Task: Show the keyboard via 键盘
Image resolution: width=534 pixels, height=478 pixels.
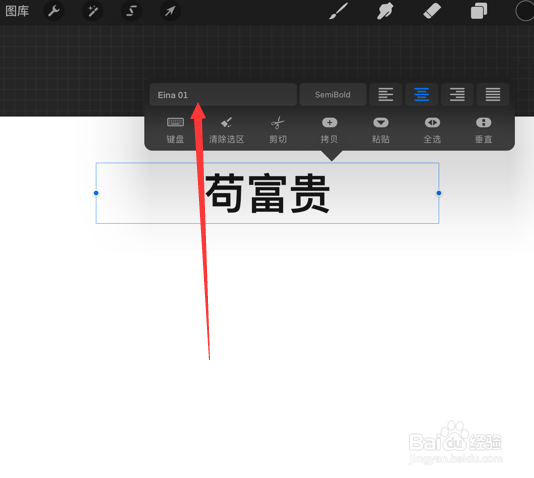Action: tap(175, 130)
